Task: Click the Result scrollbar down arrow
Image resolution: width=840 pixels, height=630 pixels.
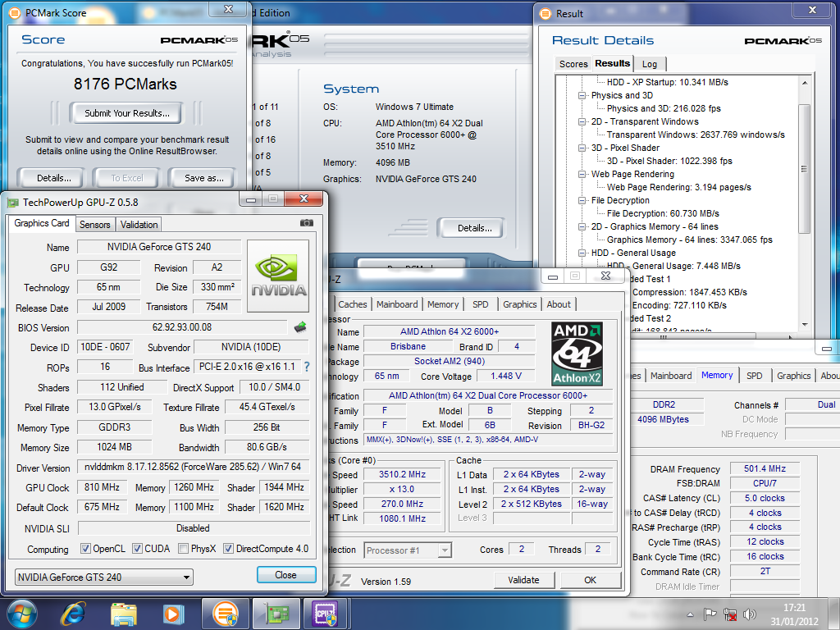Action: click(x=804, y=325)
